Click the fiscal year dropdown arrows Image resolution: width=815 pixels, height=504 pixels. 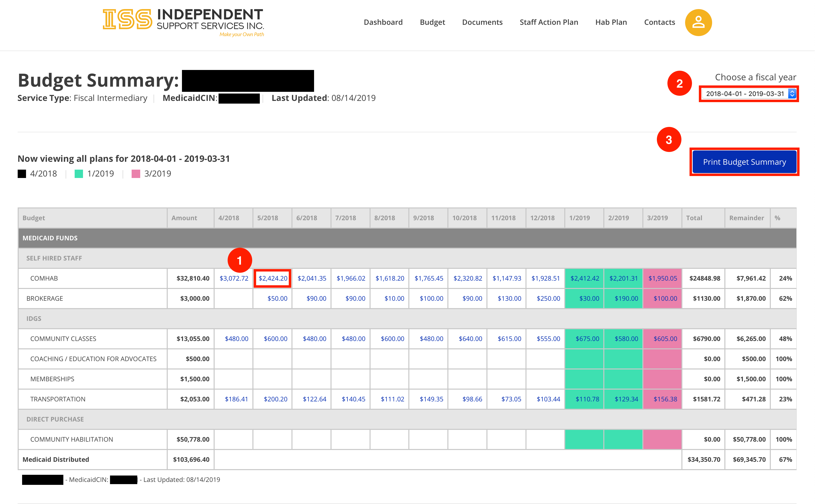(792, 94)
